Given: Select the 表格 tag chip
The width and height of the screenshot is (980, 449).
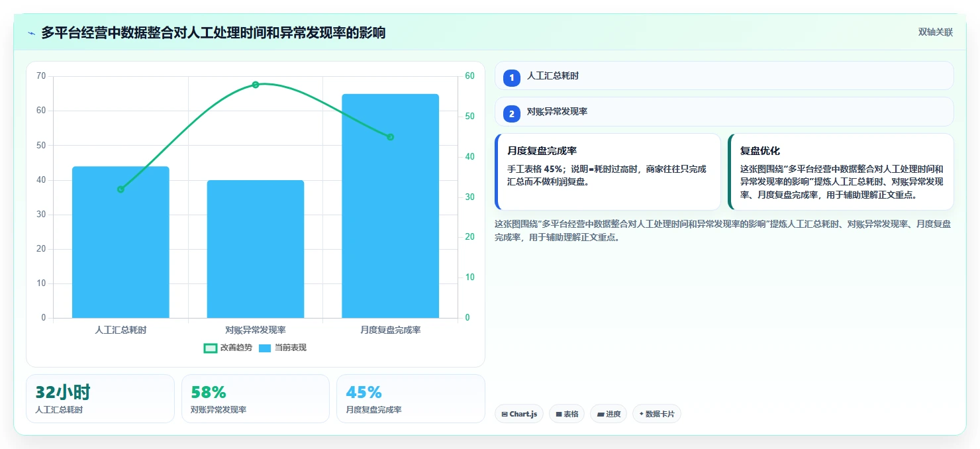Looking at the screenshot, I should [567, 414].
